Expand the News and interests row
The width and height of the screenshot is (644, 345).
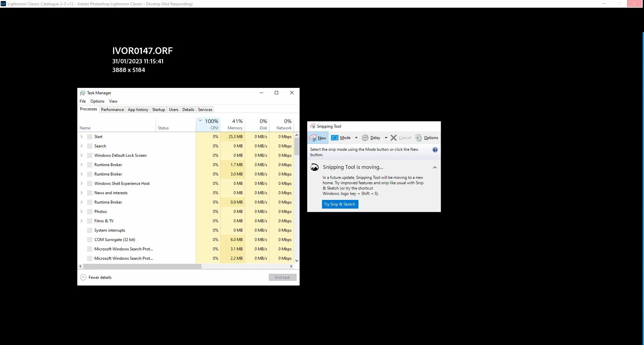81,193
